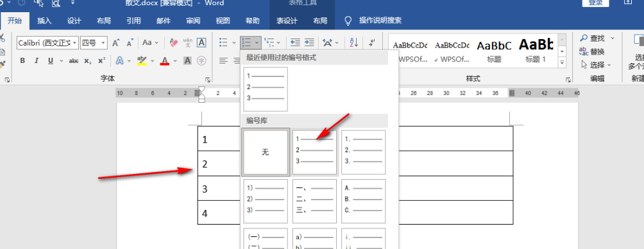Apply underline to text

(x=51, y=61)
